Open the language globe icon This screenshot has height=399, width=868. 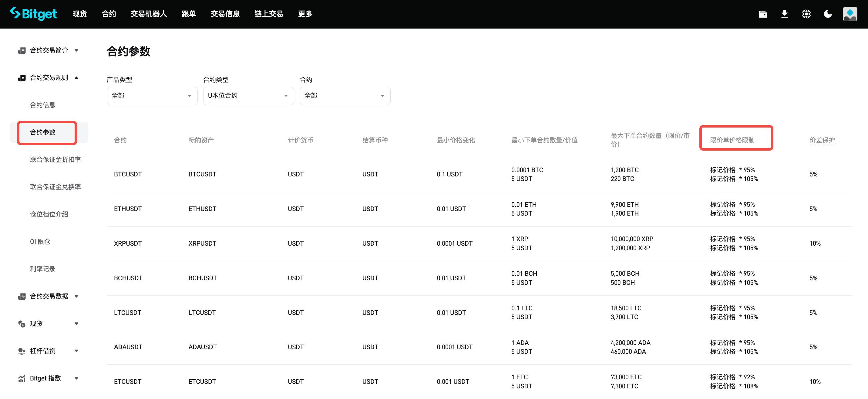(807, 14)
